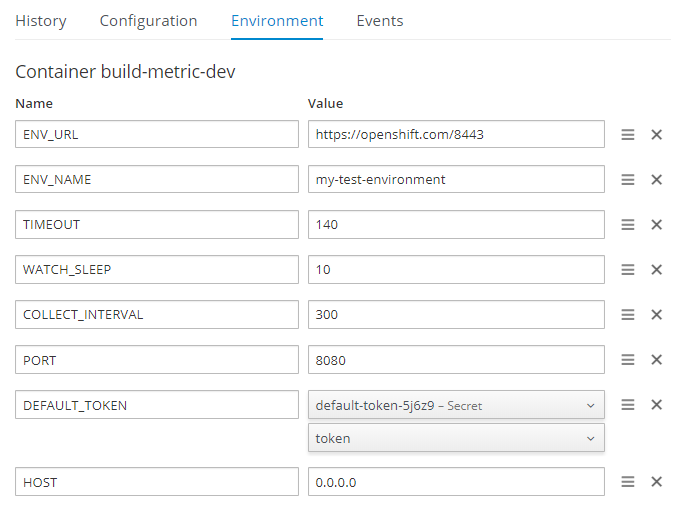Image resolution: width=673 pixels, height=508 pixels.
Task: Delete the HOST environment variable
Action: coord(657,482)
